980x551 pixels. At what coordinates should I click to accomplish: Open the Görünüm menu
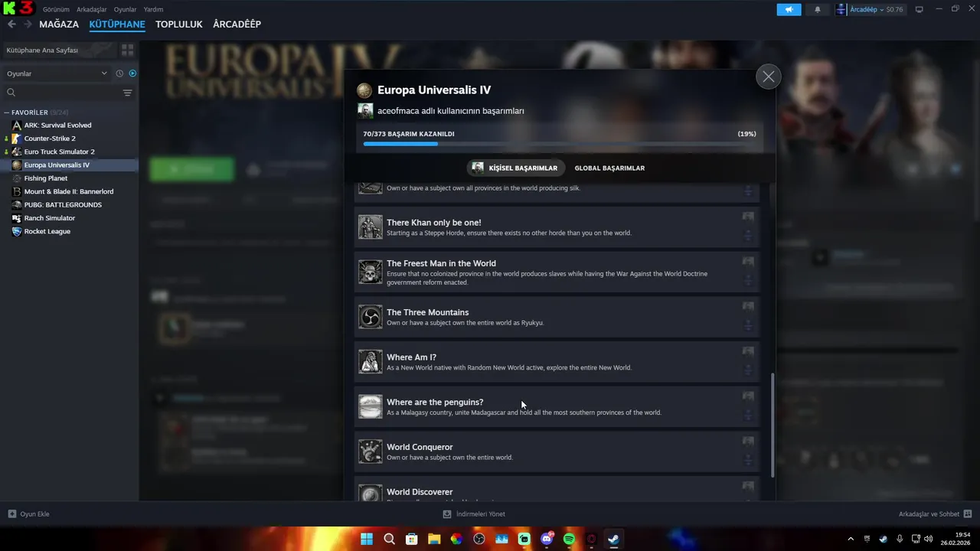click(56, 9)
